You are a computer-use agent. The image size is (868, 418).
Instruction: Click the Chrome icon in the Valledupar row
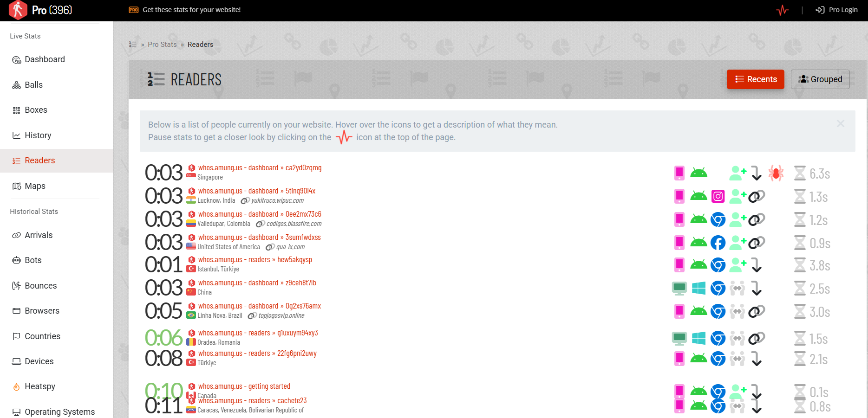coord(718,219)
